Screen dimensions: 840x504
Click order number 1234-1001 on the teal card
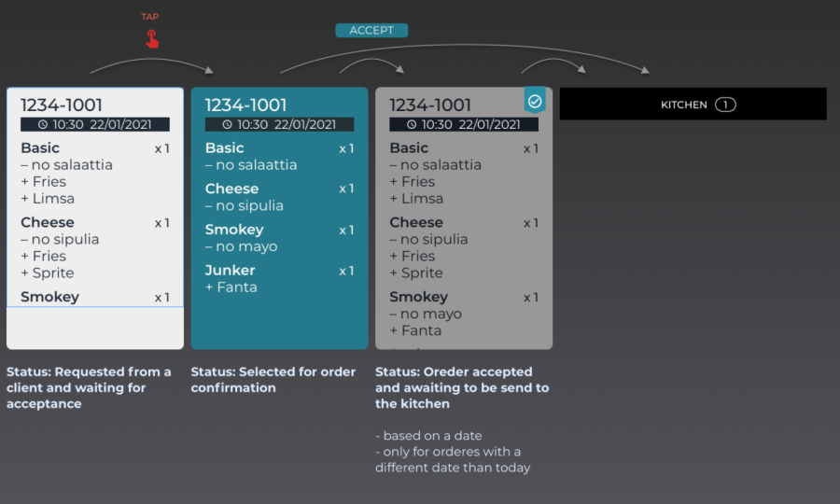tap(246, 105)
